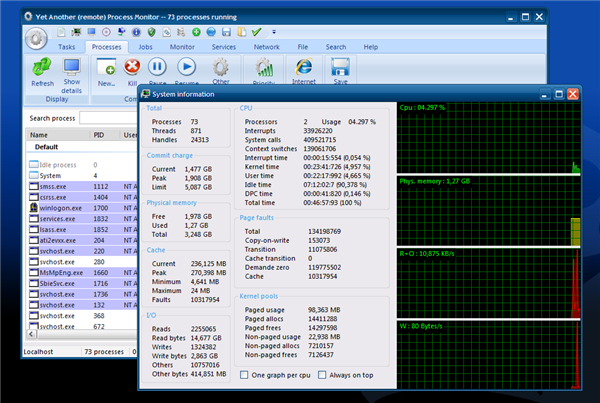The height and width of the screenshot is (403, 600).
Task: Select the SbieSvc.exe process
Action: [x=83, y=283]
